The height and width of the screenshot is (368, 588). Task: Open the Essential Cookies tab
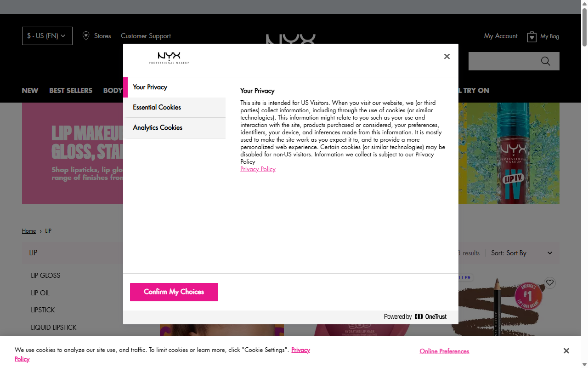(x=175, y=107)
